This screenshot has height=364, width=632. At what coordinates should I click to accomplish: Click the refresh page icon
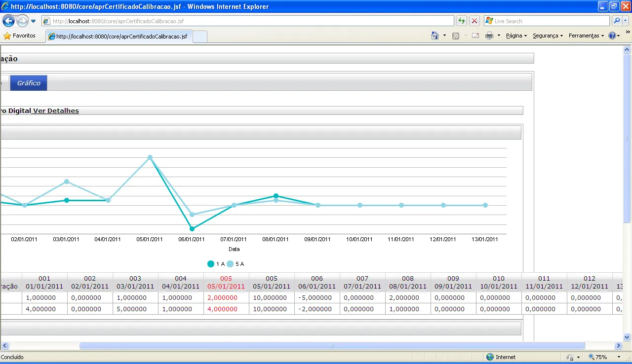(x=461, y=21)
